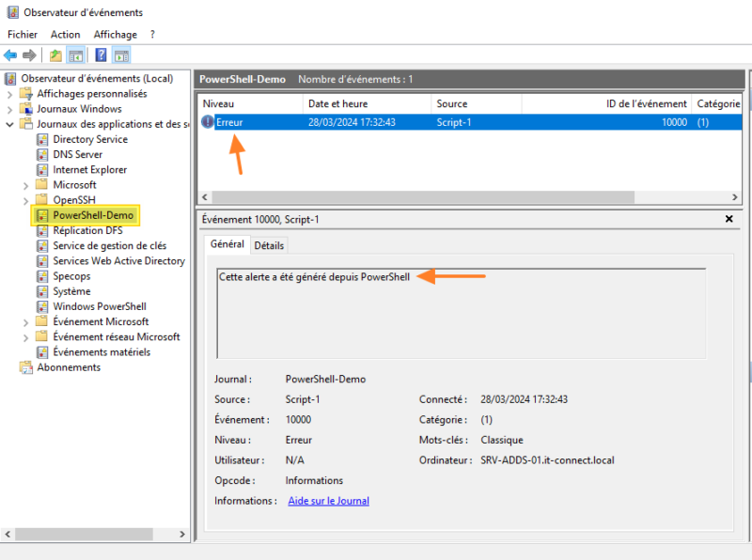The height and width of the screenshot is (560, 752).
Task: Click the Abonnements icon in the tree
Action: pos(26,367)
